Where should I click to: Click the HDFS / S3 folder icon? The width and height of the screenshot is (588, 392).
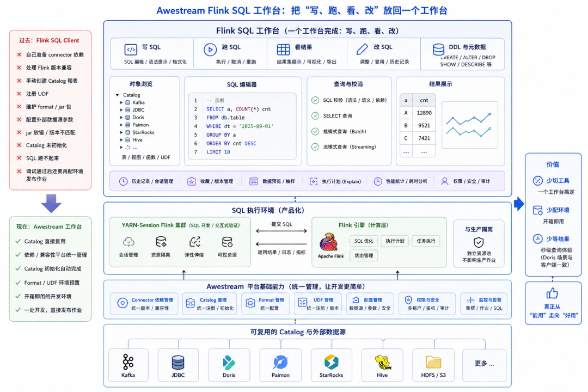pos(433,363)
